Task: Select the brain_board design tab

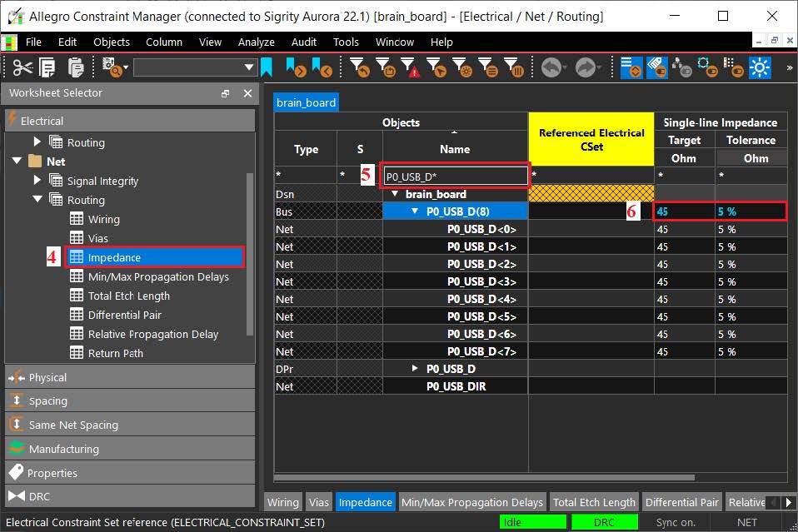Action: (x=306, y=102)
